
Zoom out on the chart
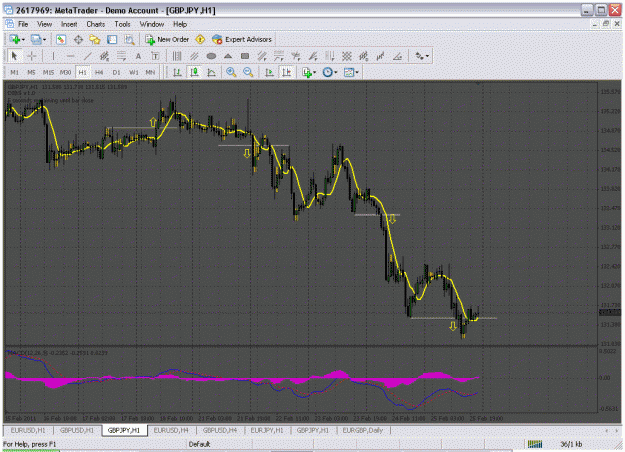coord(248,72)
